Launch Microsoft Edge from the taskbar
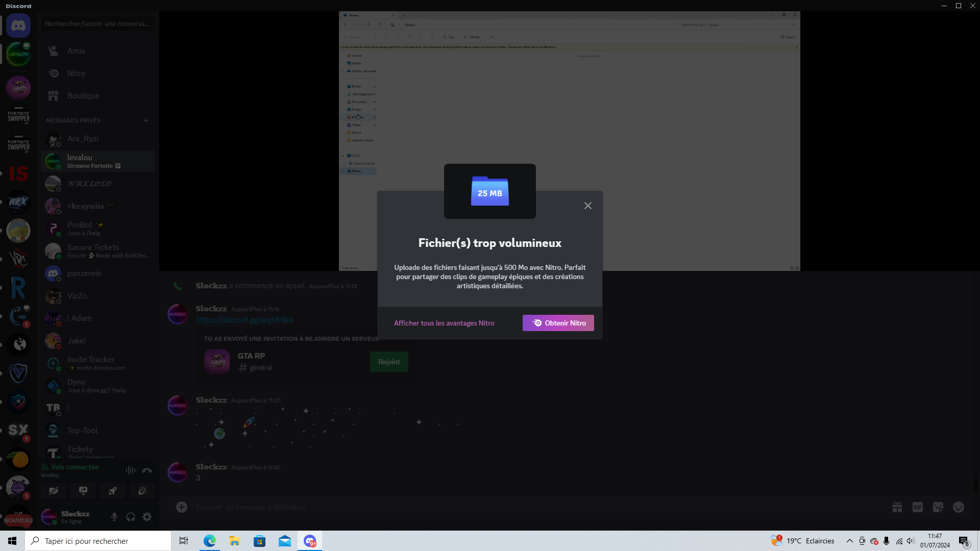Viewport: 980px width, 551px height. [209, 541]
